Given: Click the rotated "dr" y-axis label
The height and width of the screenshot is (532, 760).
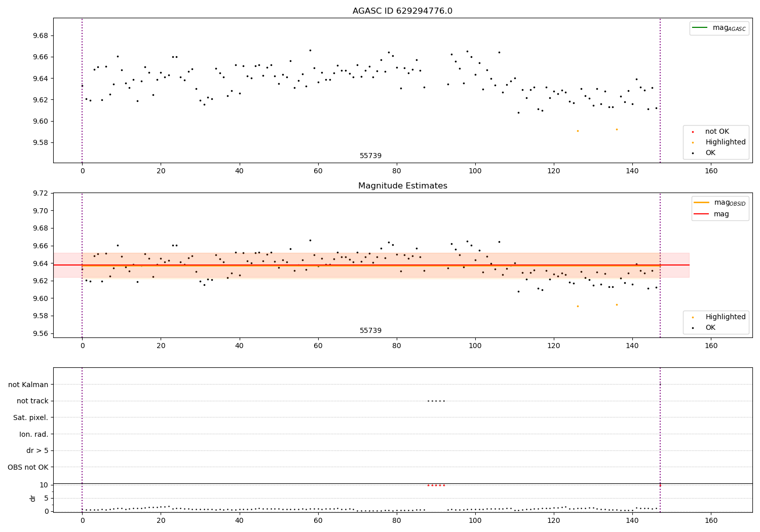Looking at the screenshot, I should coord(33,498).
